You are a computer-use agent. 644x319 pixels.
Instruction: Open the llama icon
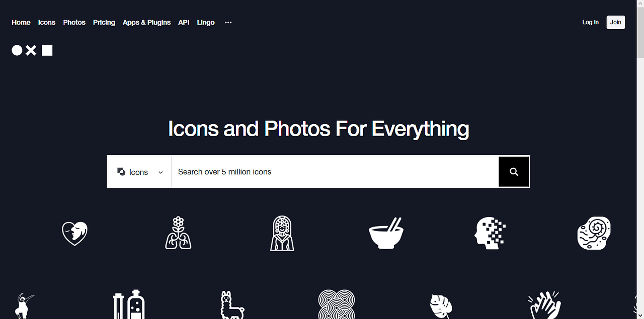tap(232, 304)
